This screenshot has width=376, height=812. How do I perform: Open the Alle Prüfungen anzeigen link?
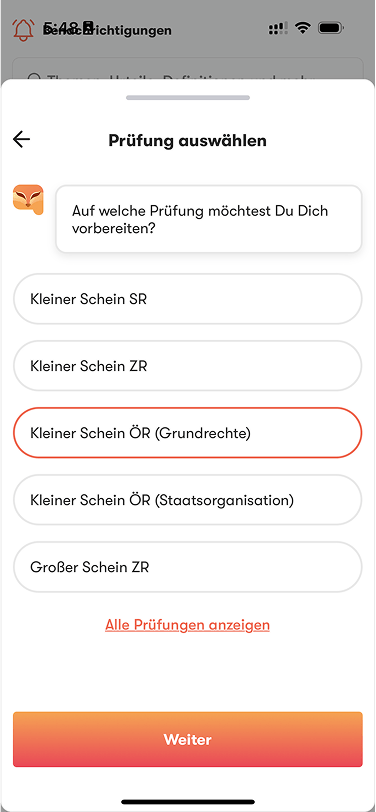(x=187, y=625)
